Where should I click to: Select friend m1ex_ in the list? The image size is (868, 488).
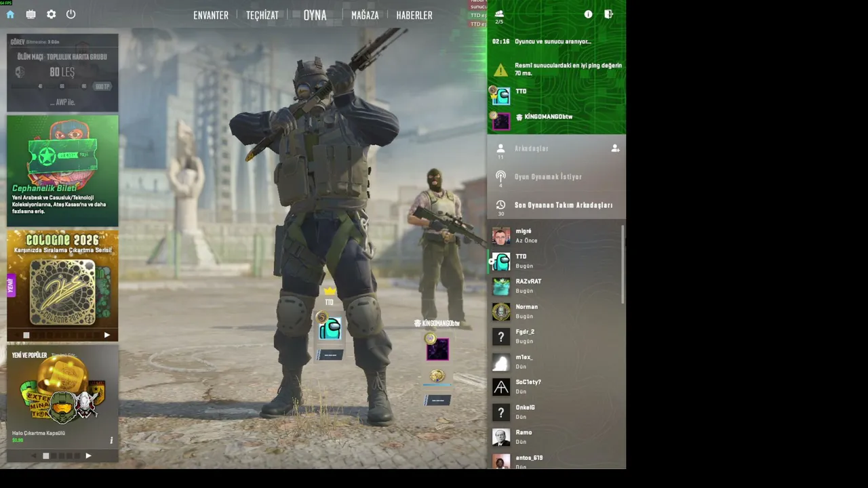tap(556, 362)
